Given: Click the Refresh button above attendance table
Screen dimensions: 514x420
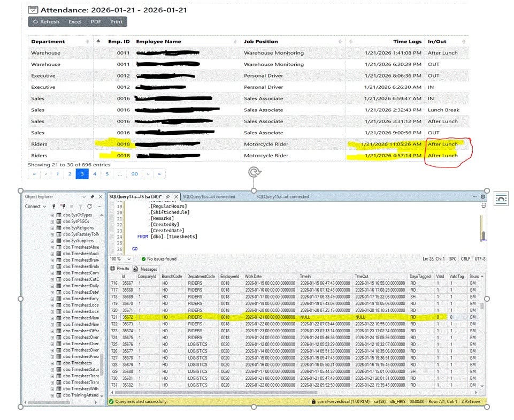Looking at the screenshot, I should (46, 21).
